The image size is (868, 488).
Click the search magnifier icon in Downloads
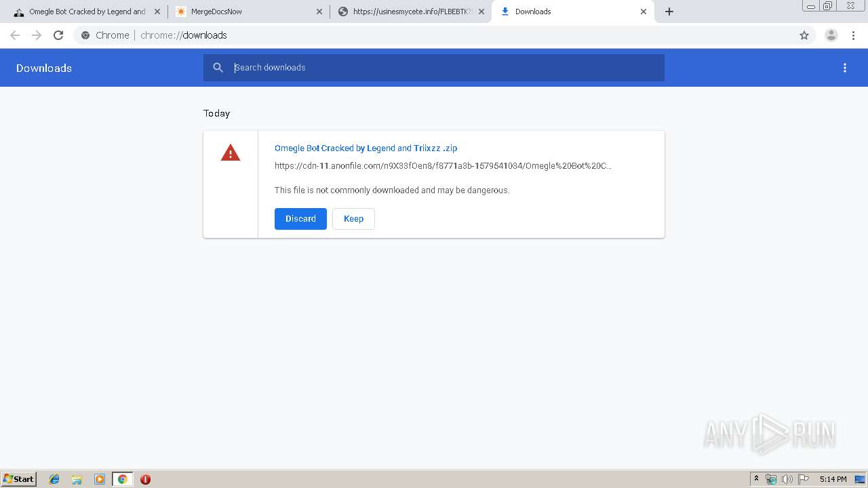pos(218,68)
